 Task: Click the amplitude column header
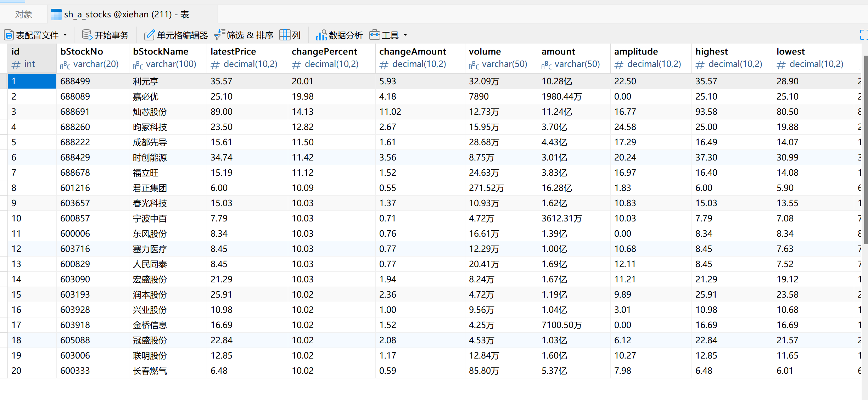651,58
